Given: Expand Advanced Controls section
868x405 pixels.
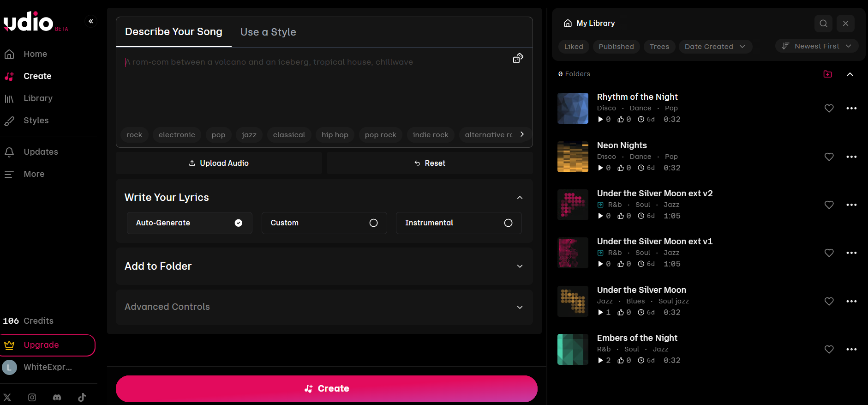Looking at the screenshot, I should [520, 307].
